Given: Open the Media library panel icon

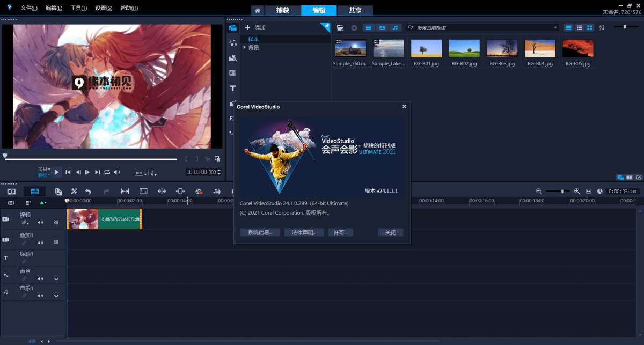Looking at the screenshot, I should pyautogui.click(x=233, y=28).
